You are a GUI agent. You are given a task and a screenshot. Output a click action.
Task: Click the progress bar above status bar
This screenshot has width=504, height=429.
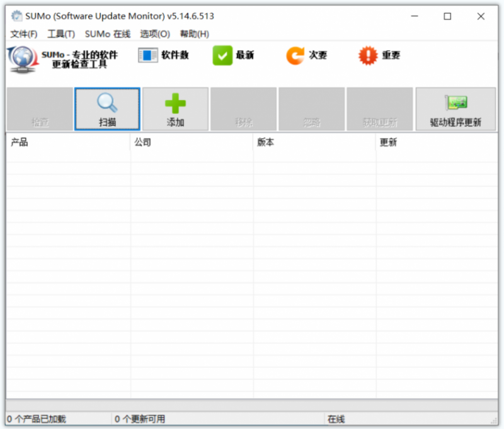pyautogui.click(x=252, y=405)
